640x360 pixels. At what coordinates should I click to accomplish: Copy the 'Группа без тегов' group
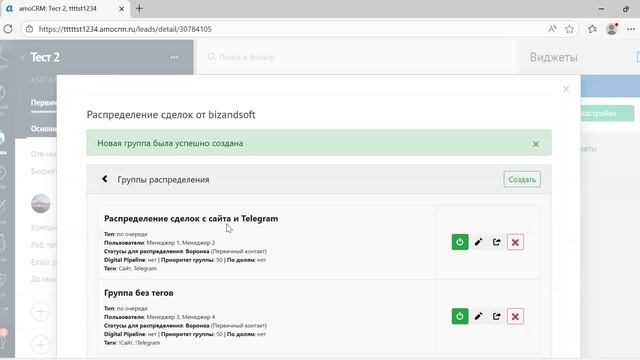496,316
